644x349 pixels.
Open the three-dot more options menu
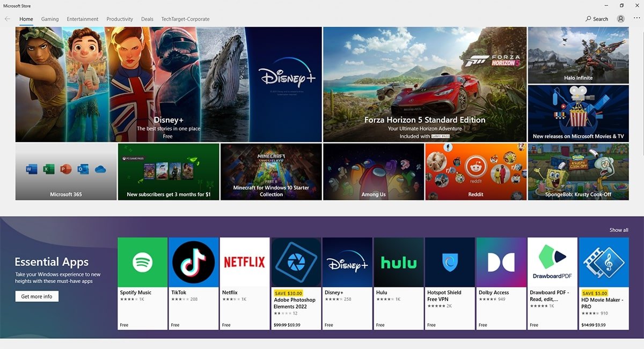click(x=636, y=19)
